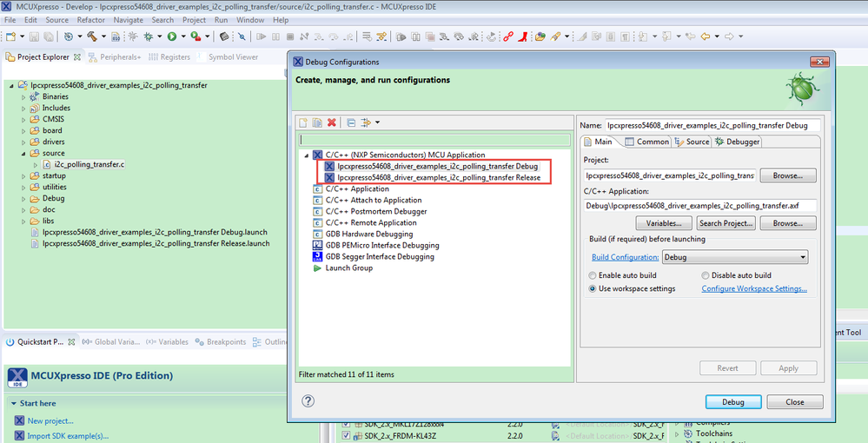Click the filter launch configurations icon
The height and width of the screenshot is (443, 868).
coord(366,122)
